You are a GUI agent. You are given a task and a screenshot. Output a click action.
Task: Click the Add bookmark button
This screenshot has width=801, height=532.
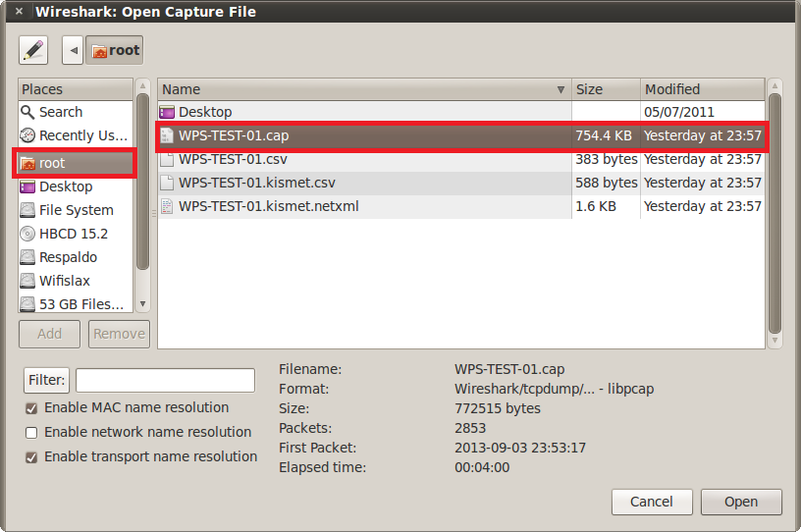pos(49,335)
